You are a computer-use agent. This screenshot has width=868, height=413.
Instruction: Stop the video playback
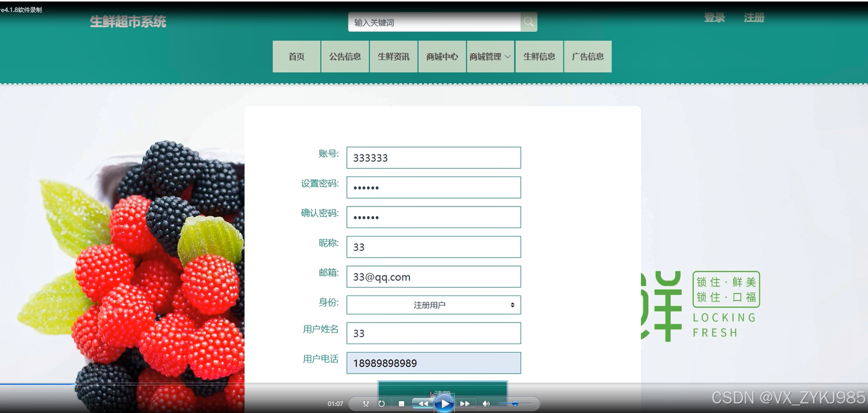401,403
